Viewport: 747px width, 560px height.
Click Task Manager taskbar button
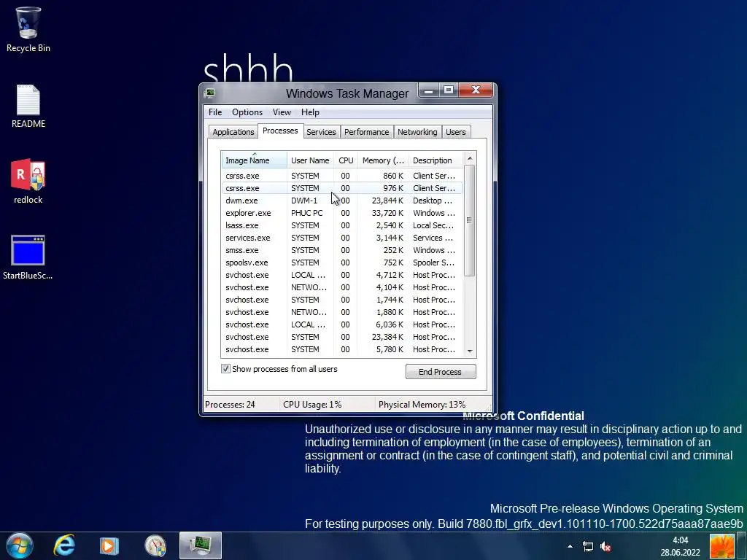(x=201, y=545)
